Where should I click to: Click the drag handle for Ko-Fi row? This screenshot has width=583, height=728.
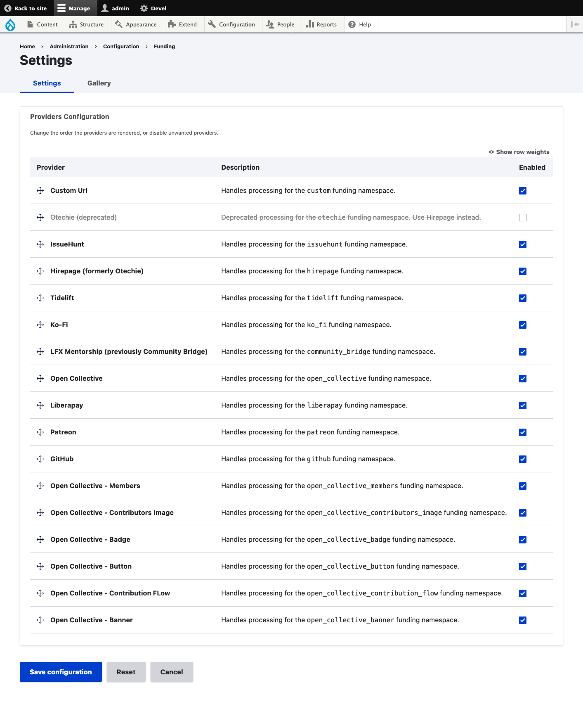(x=40, y=325)
